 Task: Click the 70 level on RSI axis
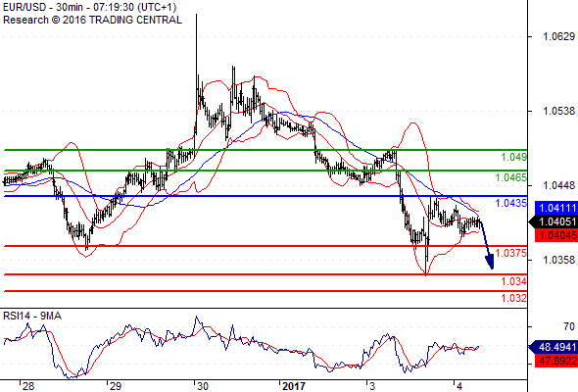click(569, 326)
